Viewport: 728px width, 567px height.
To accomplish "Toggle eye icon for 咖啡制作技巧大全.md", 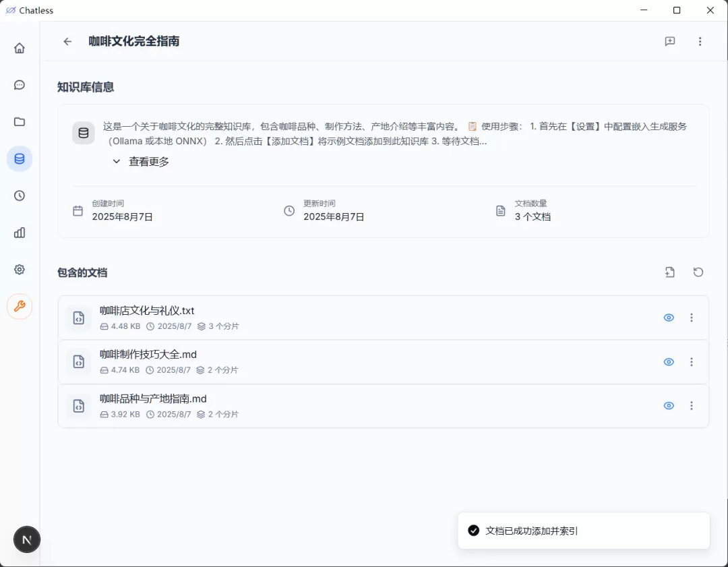I will click(x=669, y=362).
